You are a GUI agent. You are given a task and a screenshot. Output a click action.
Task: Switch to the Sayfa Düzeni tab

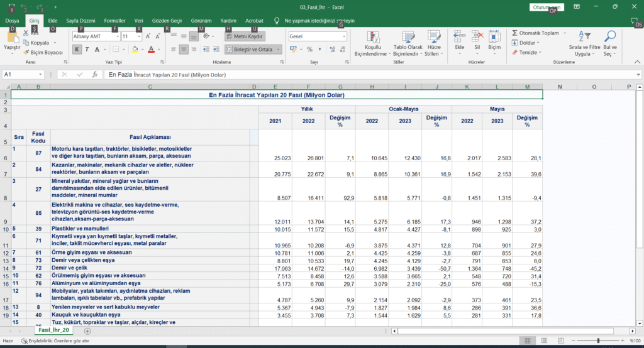(80, 21)
